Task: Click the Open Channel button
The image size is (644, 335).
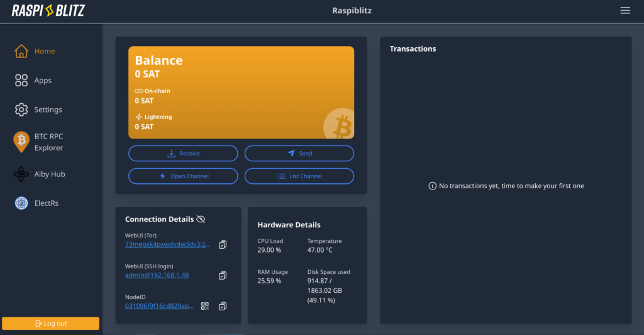Action: [183, 176]
